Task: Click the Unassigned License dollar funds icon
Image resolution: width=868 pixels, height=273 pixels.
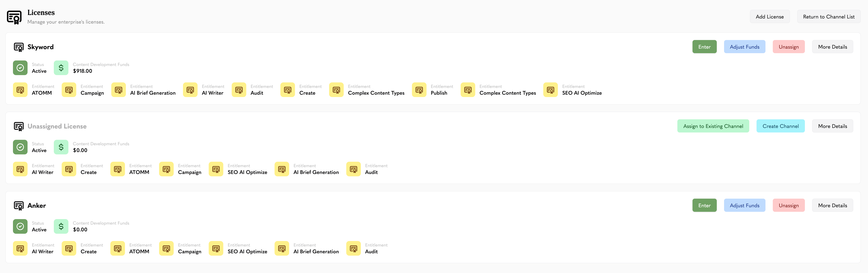Action: 61,147
